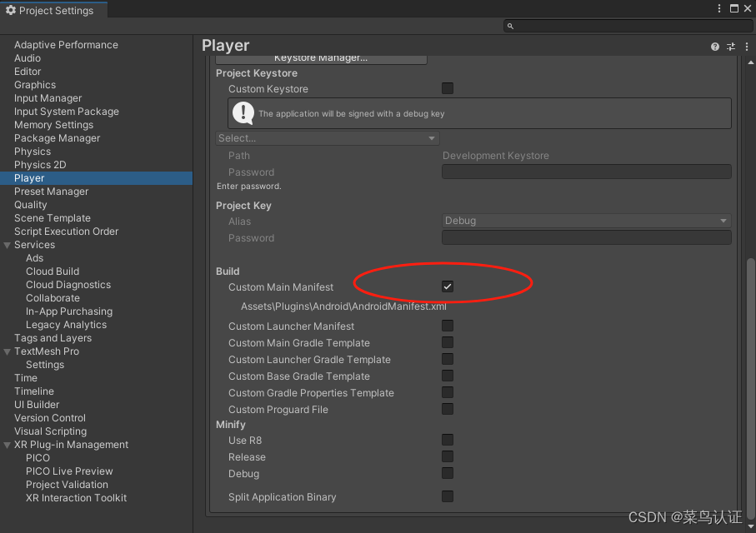Switch to the Project Settings tab
756x533 pixels.
54,10
